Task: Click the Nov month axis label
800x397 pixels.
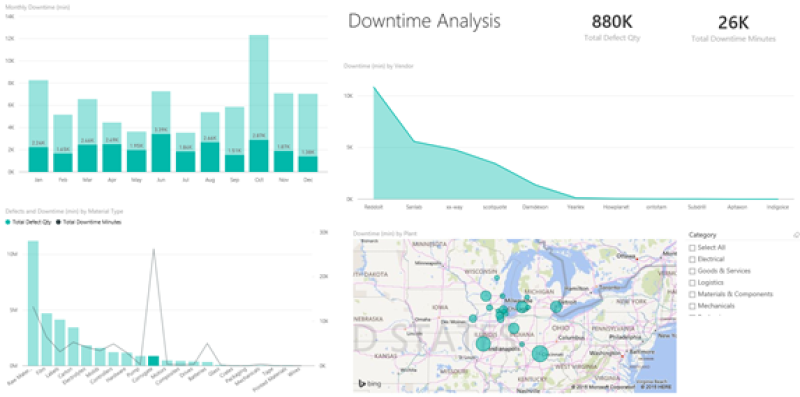Action: [x=283, y=180]
